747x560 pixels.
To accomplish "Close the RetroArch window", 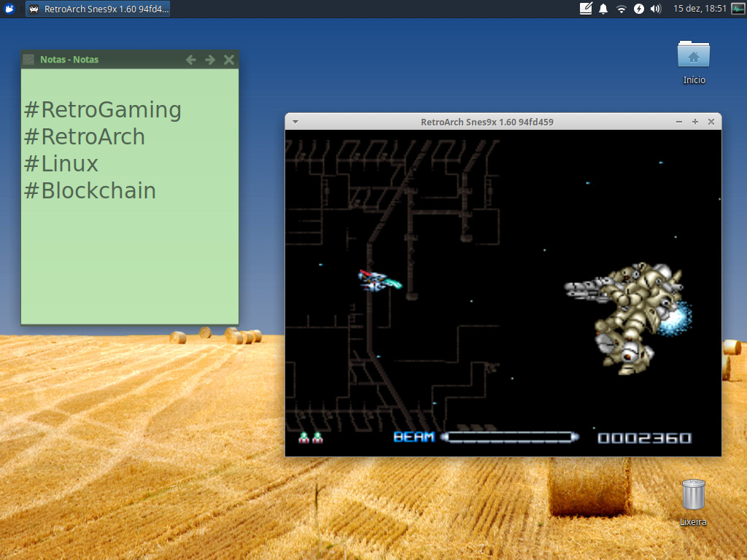I will tap(711, 122).
